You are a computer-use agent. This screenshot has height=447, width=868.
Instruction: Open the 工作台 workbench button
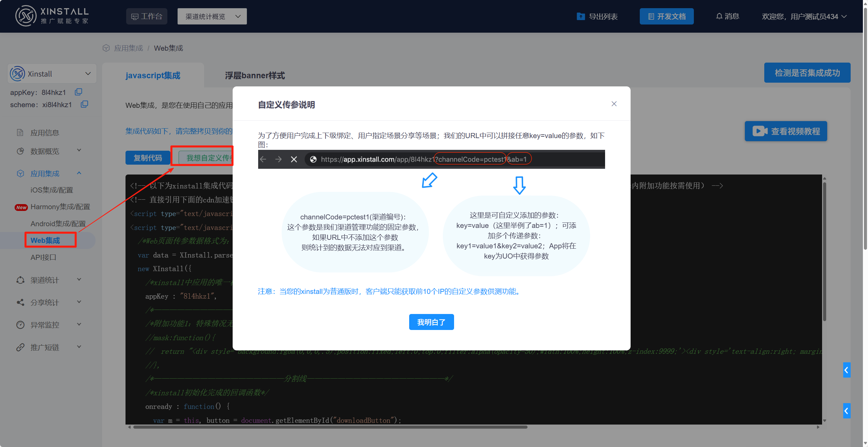tap(147, 16)
